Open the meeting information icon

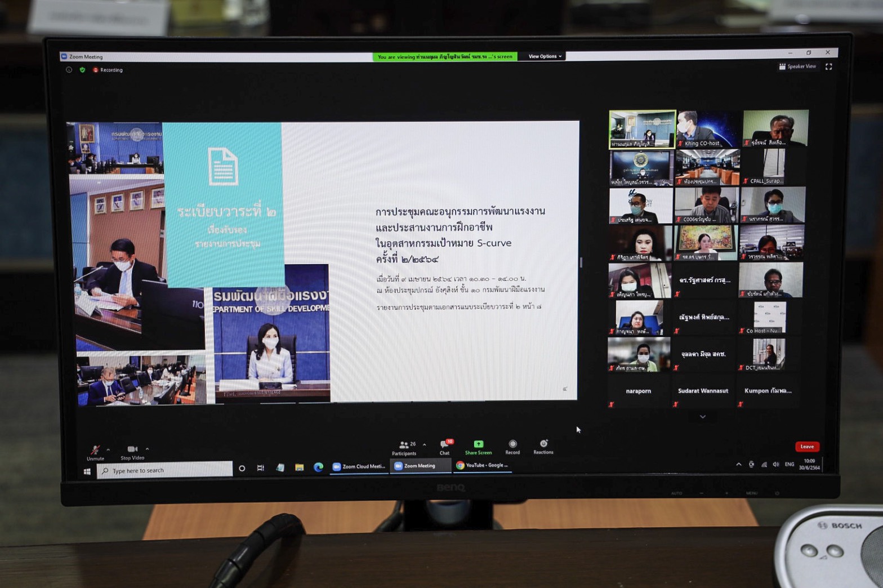pos(69,70)
